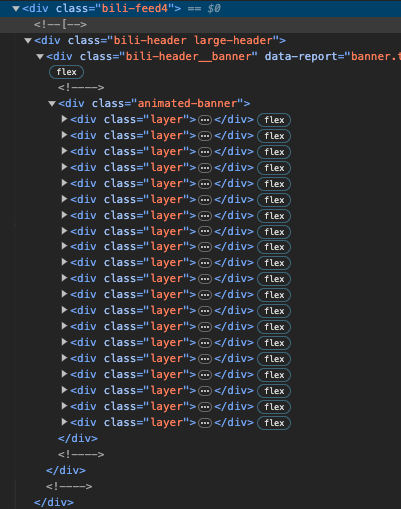The height and width of the screenshot is (509, 401).
Task: Select the <!--[--> comment node
Action: pyautogui.click(x=60, y=24)
